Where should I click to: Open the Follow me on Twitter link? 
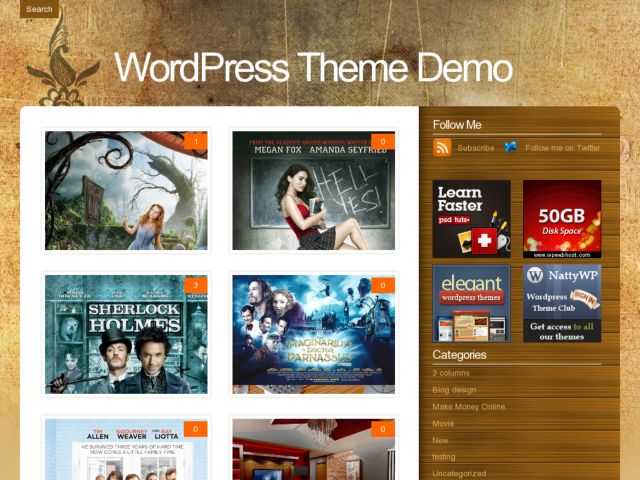click(x=562, y=148)
